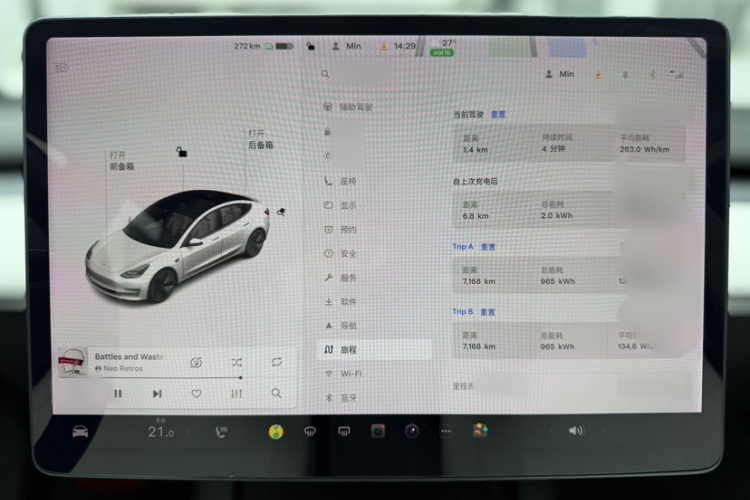Click the Trip B label
Screen dimensions: 750x500
pos(463,312)
